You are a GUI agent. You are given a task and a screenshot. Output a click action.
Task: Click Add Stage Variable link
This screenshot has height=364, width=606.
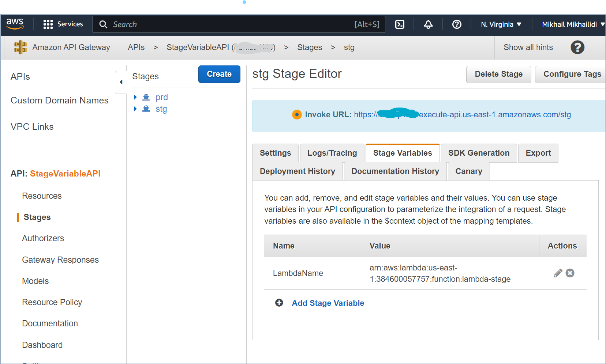point(328,303)
